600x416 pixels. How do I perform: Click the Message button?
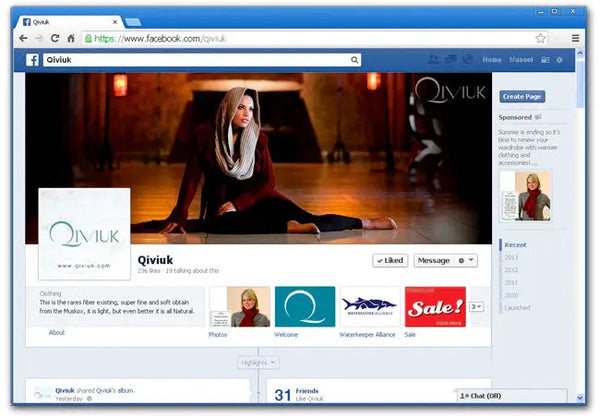pyautogui.click(x=434, y=261)
